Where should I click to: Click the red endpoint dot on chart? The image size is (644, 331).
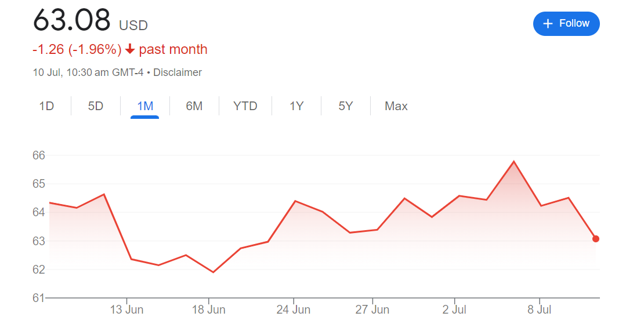(596, 239)
